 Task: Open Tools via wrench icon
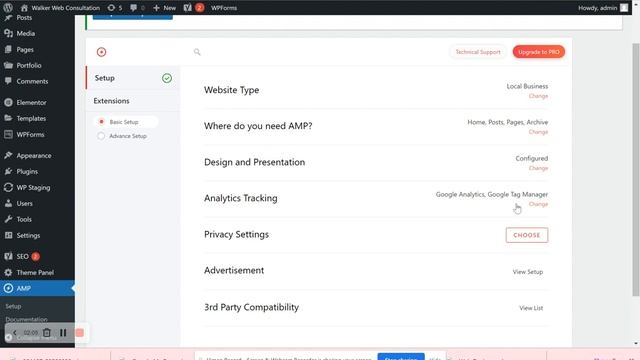8,219
